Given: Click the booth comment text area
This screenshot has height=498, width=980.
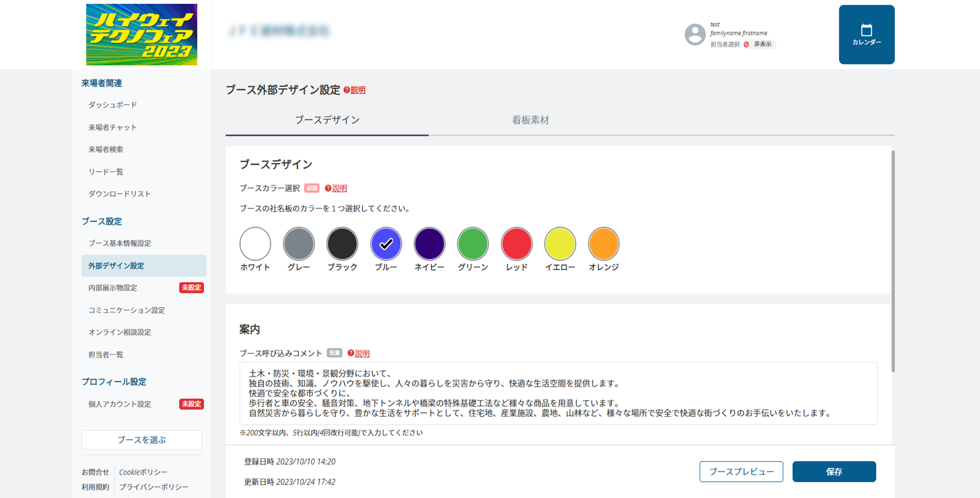Looking at the screenshot, I should pos(558,393).
